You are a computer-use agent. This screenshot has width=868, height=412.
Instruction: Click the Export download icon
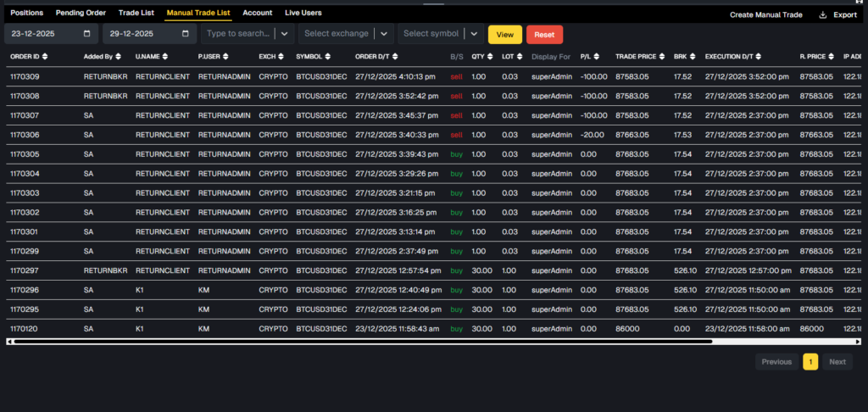pyautogui.click(x=822, y=14)
